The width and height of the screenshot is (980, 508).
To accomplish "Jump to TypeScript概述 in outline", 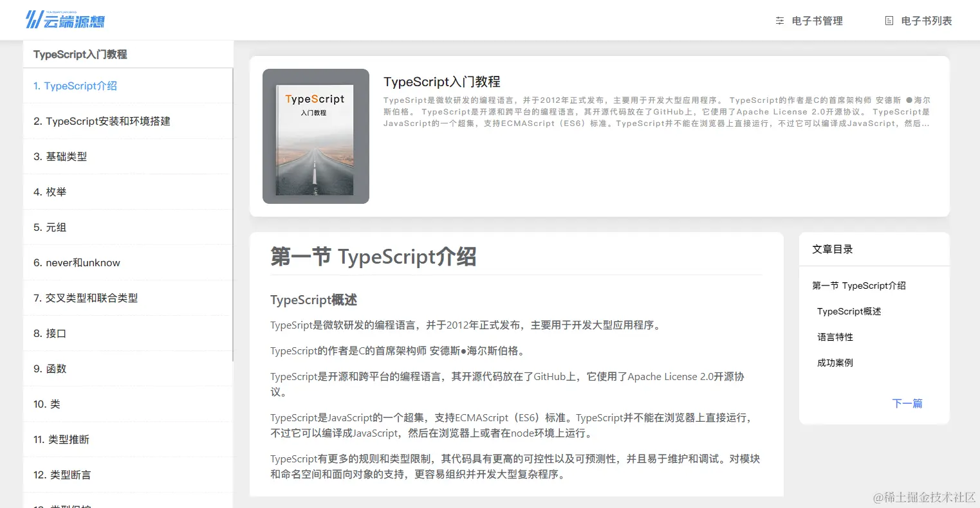I will 849,311.
